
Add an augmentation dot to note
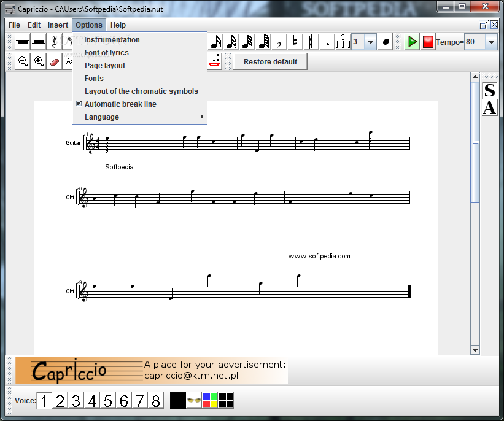click(x=327, y=42)
